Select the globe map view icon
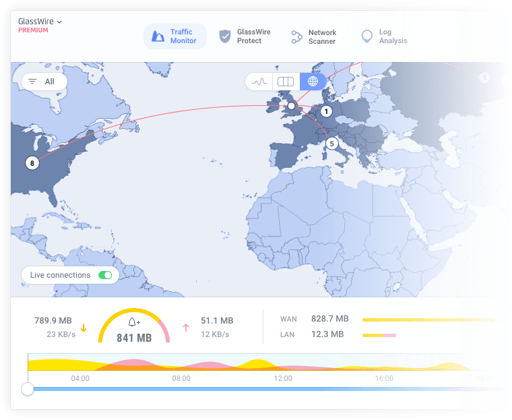The width and height of the screenshot is (512, 420). pyautogui.click(x=313, y=82)
